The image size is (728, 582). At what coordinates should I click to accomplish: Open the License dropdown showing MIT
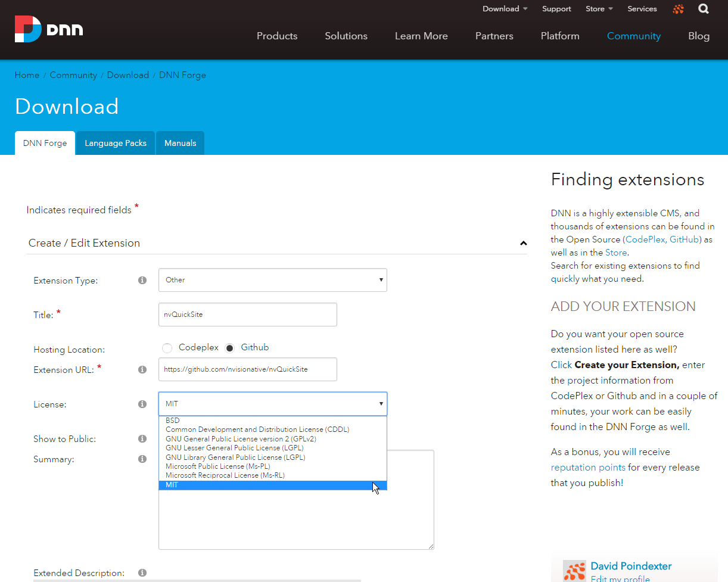click(273, 404)
